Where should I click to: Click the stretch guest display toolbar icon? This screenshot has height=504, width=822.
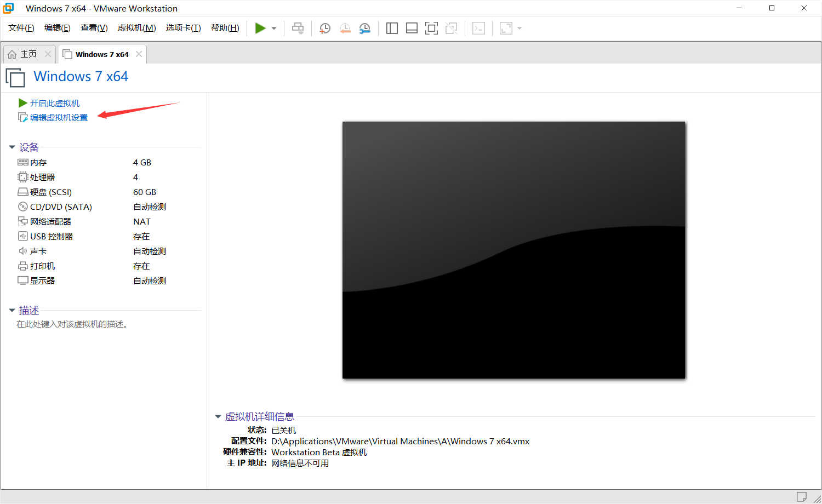[506, 28]
